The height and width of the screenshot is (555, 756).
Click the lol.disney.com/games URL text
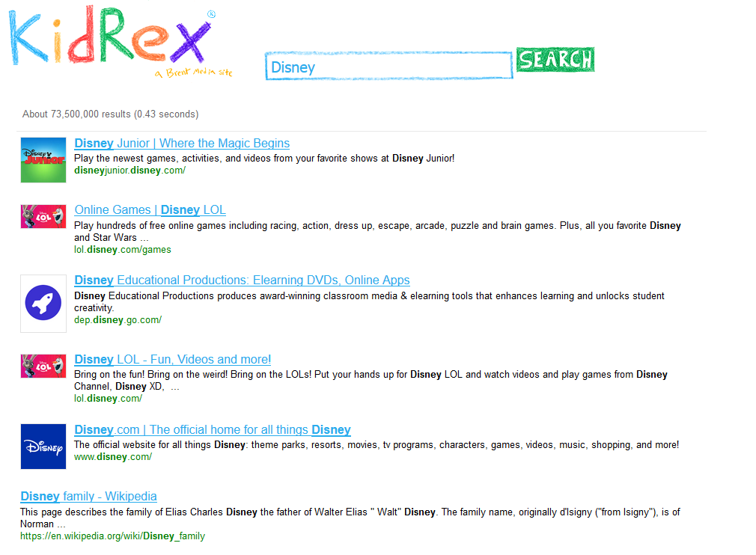point(123,250)
